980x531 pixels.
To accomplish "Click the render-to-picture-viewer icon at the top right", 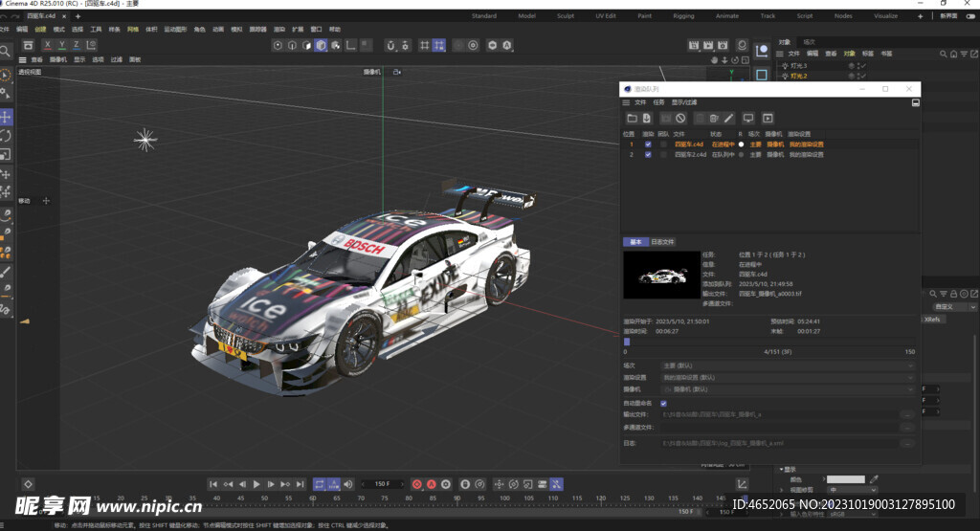I will point(708,45).
